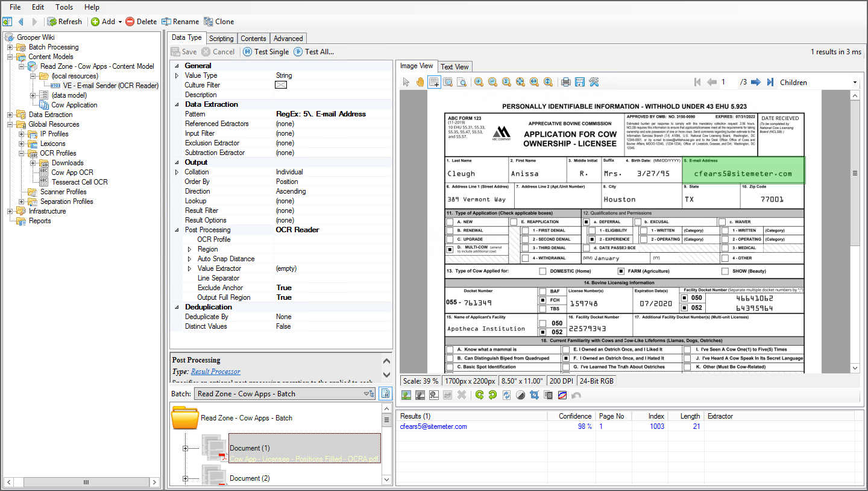Open the Children dropdown
868x491 pixels.
(854, 83)
